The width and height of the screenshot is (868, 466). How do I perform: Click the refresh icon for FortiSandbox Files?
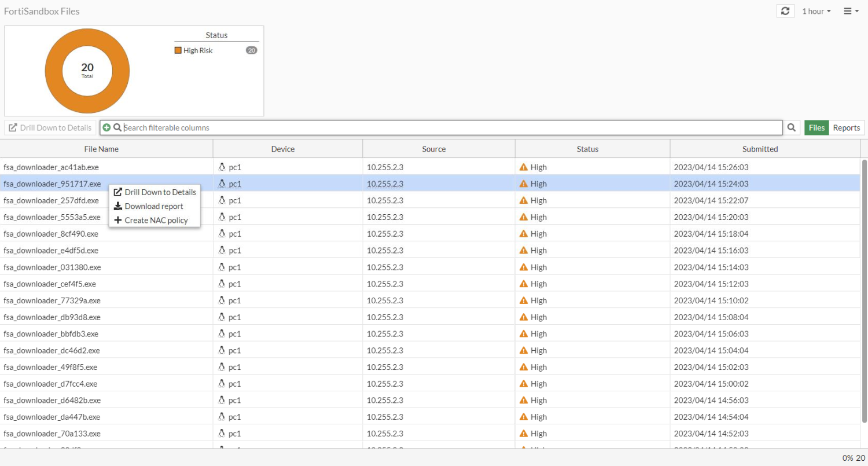[785, 10]
